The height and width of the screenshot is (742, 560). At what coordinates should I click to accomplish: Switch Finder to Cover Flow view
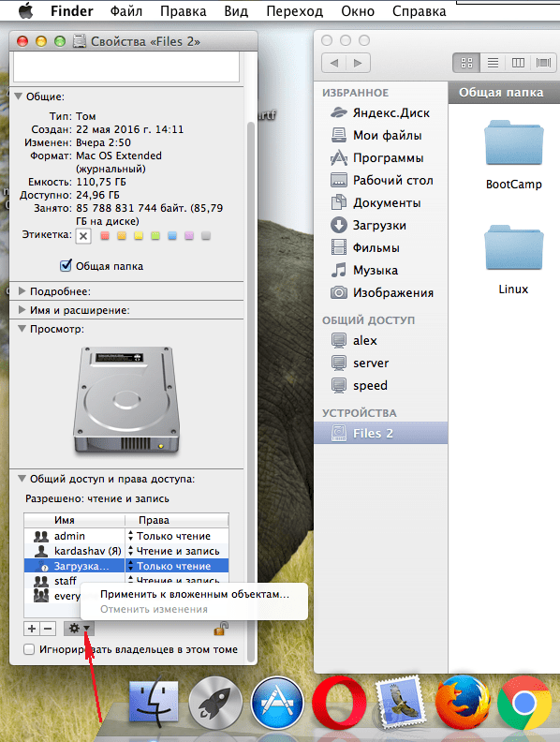tap(543, 63)
